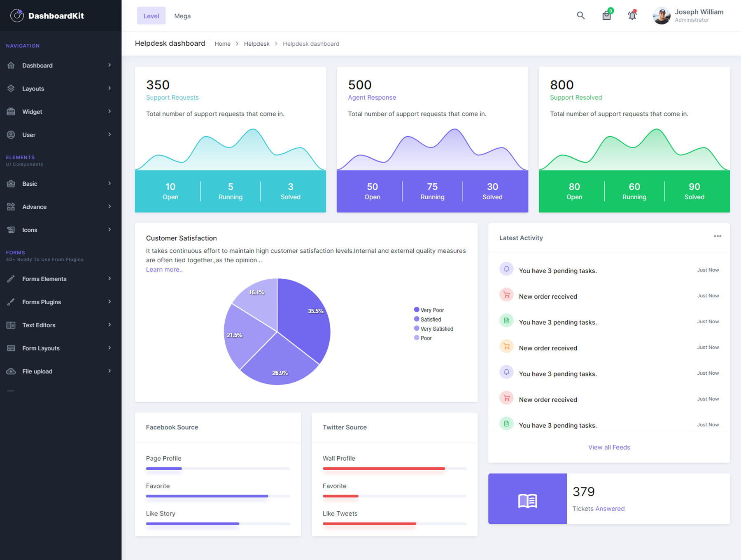
Task: Open the Latest Activity options menu
Action: pos(718,236)
